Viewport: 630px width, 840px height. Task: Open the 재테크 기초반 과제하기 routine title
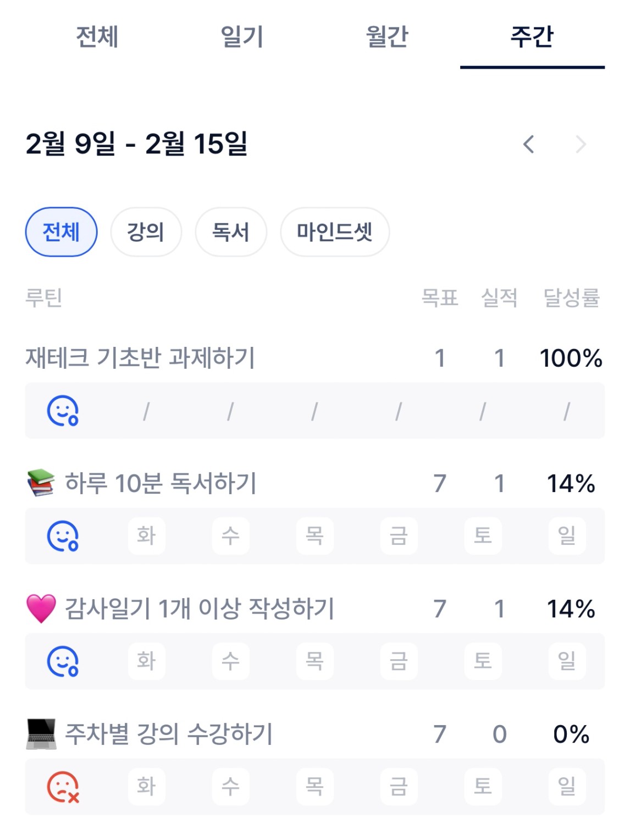140,358
